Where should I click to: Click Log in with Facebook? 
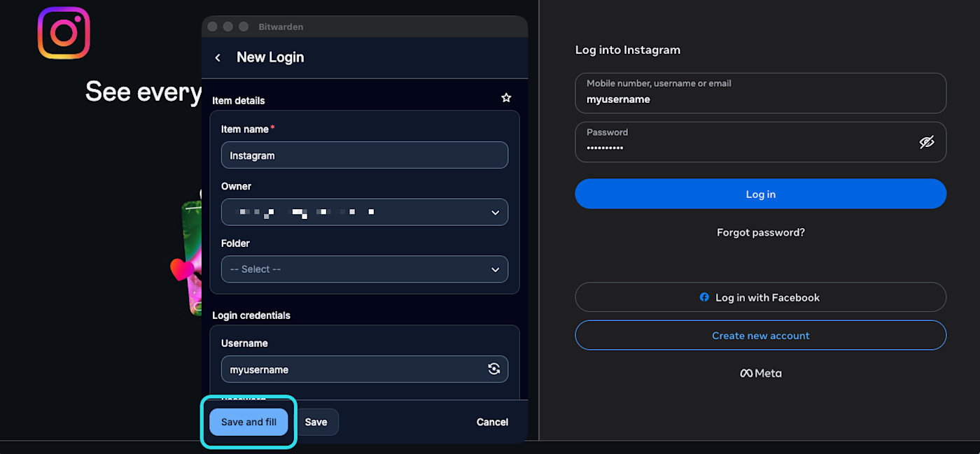761,297
